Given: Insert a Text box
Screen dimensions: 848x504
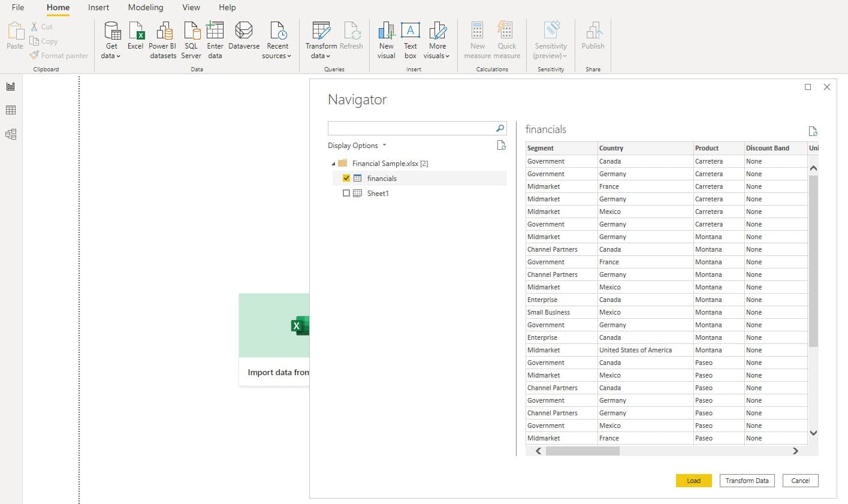Looking at the screenshot, I should tap(411, 40).
